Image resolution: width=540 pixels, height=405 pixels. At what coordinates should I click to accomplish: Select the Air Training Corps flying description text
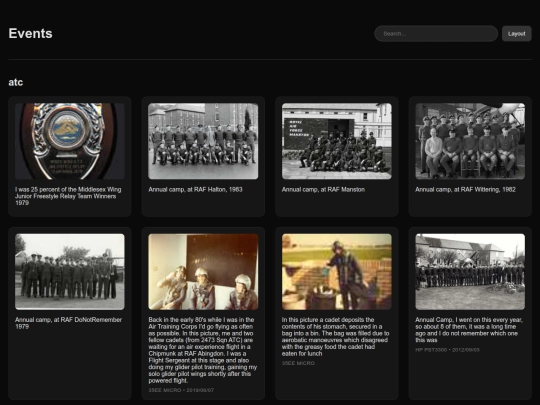point(202,350)
